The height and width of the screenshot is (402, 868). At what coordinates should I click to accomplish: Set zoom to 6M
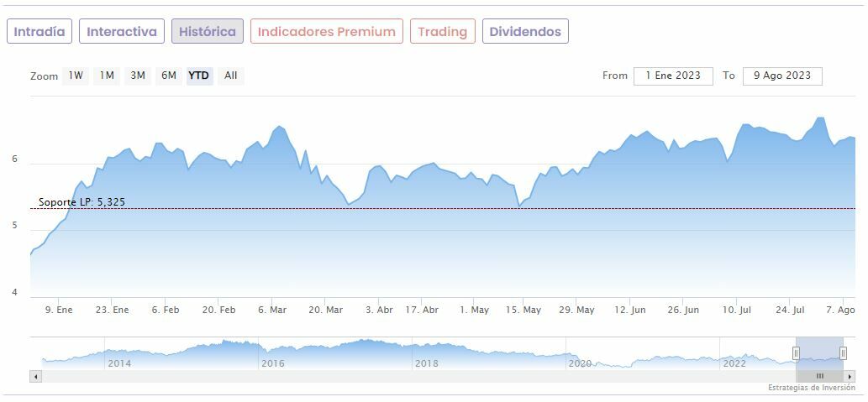[x=169, y=76]
